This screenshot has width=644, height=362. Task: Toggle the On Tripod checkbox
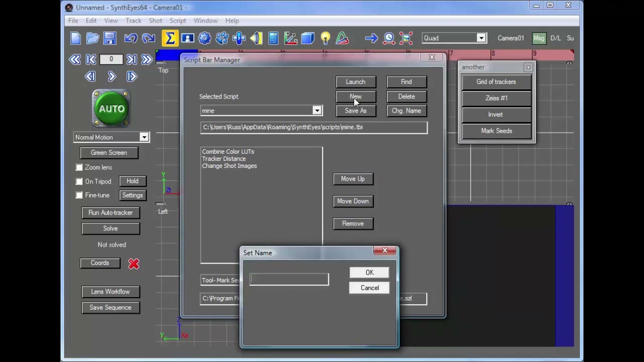[79, 182]
